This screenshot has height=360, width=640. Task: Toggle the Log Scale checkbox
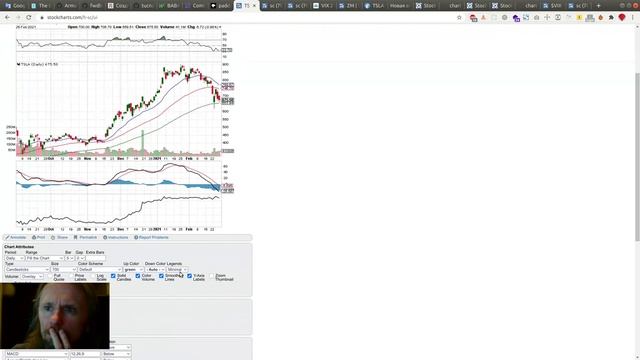tap(93, 276)
